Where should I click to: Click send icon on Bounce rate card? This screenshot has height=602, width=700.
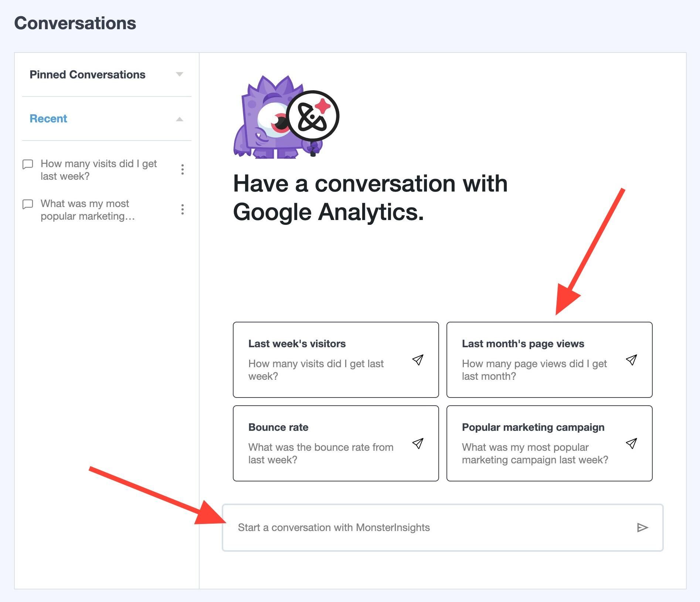coord(418,443)
